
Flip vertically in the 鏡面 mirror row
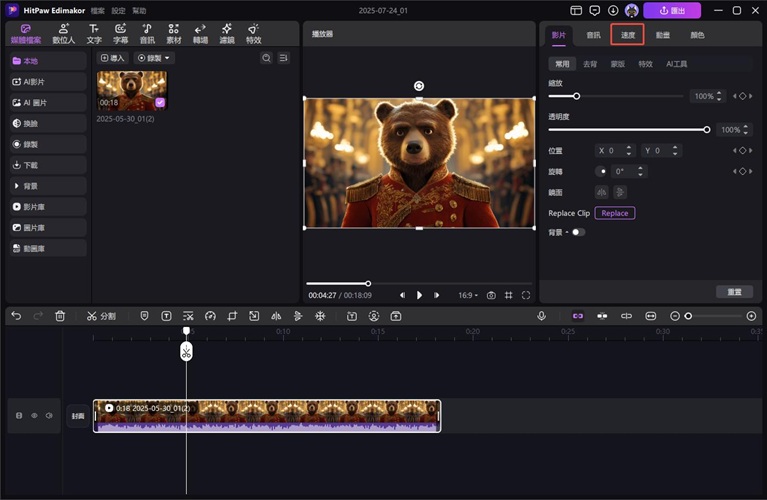coord(620,192)
